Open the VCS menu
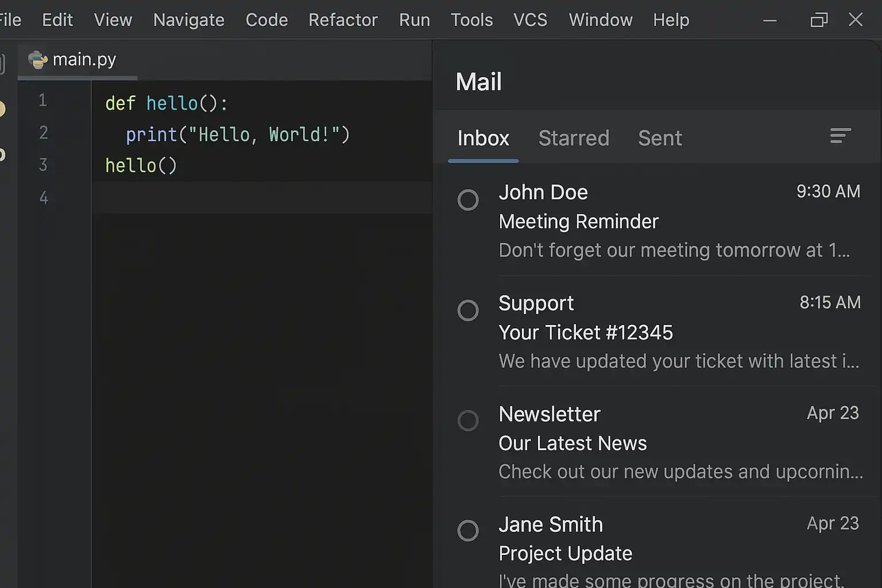Screen dimensions: 882x588 (x=530, y=20)
